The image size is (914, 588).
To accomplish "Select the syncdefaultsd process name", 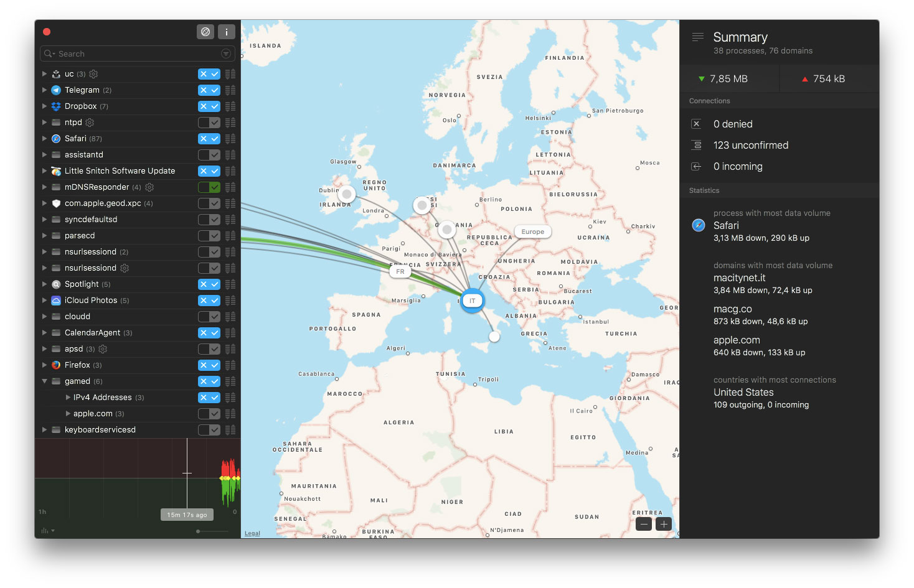I will (91, 220).
